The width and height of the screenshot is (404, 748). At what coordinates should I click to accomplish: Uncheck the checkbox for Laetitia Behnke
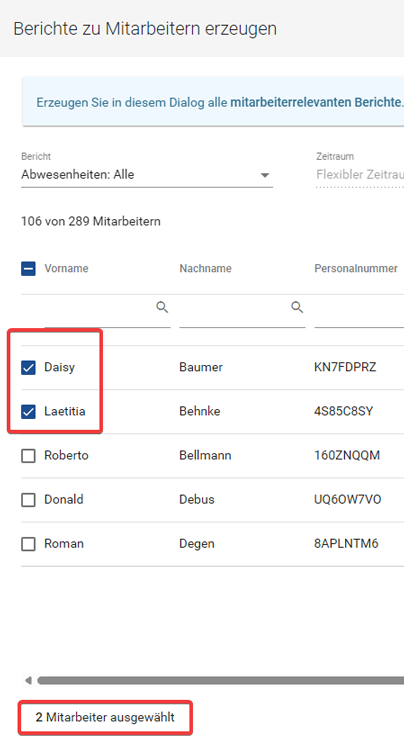(28, 412)
